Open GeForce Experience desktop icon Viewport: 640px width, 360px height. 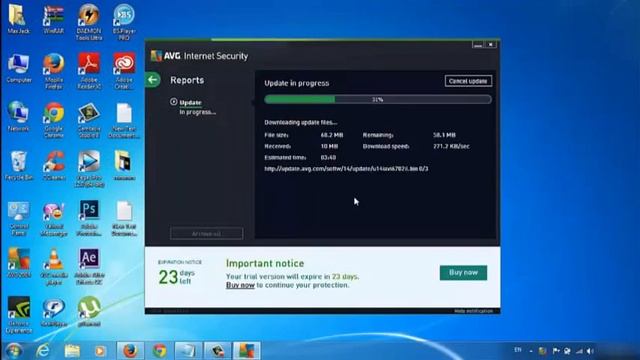click(x=18, y=314)
